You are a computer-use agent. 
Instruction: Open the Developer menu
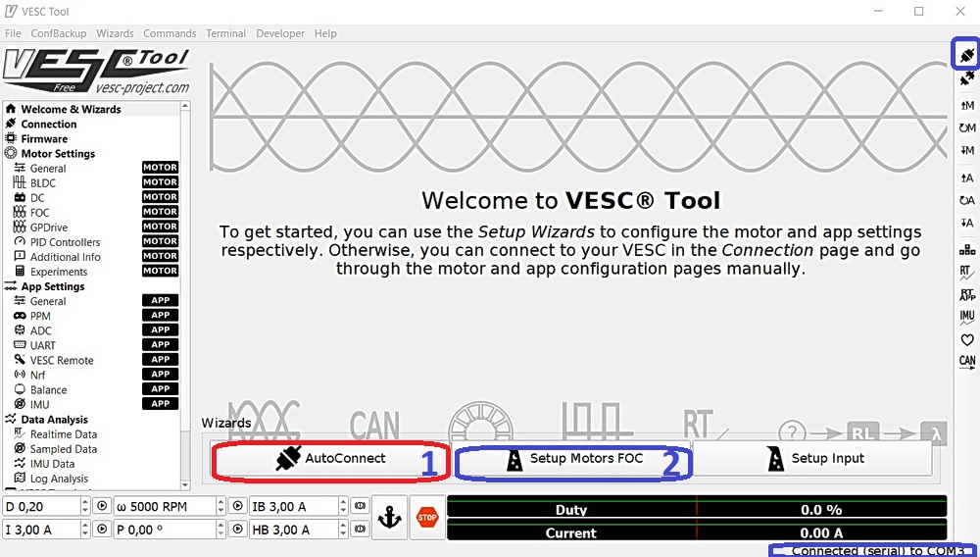coord(280,33)
